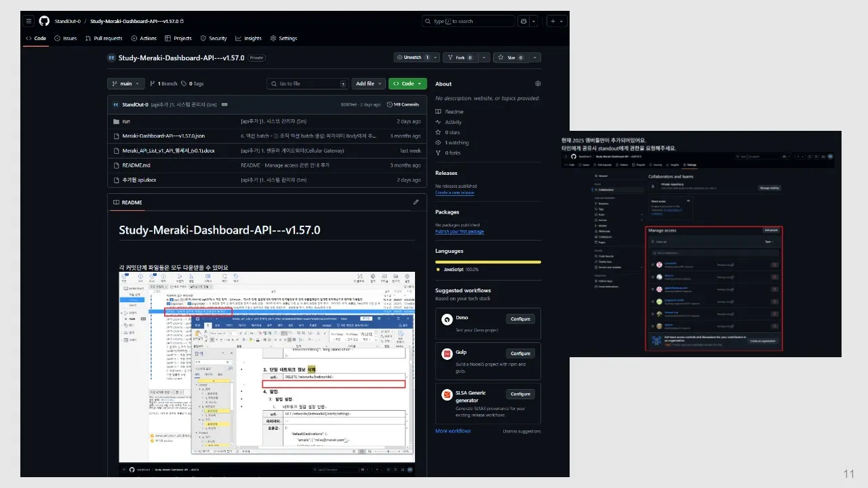Click the pencil edit README icon
This screenshot has width=868, height=488.
pyautogui.click(x=416, y=202)
